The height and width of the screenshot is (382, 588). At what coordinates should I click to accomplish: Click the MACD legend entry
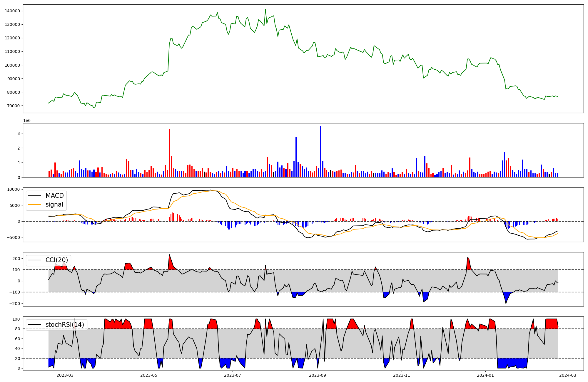coord(54,196)
